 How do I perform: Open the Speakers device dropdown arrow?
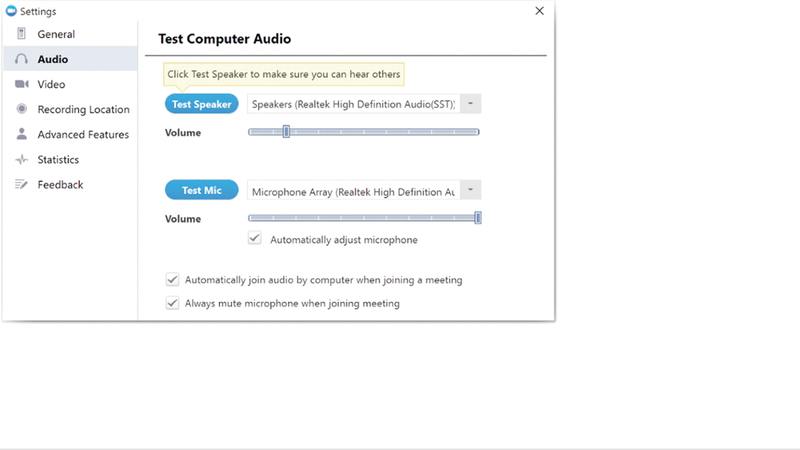tap(471, 104)
